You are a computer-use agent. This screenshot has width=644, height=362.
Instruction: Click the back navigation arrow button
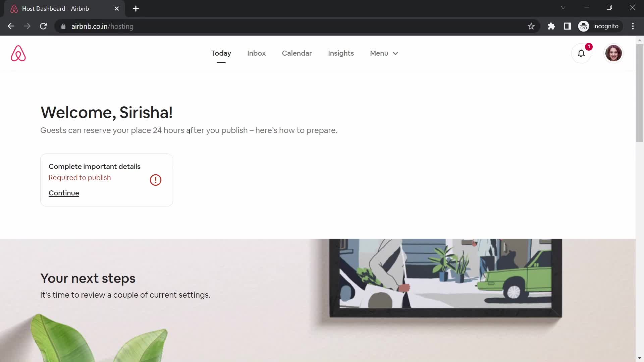[x=11, y=26]
